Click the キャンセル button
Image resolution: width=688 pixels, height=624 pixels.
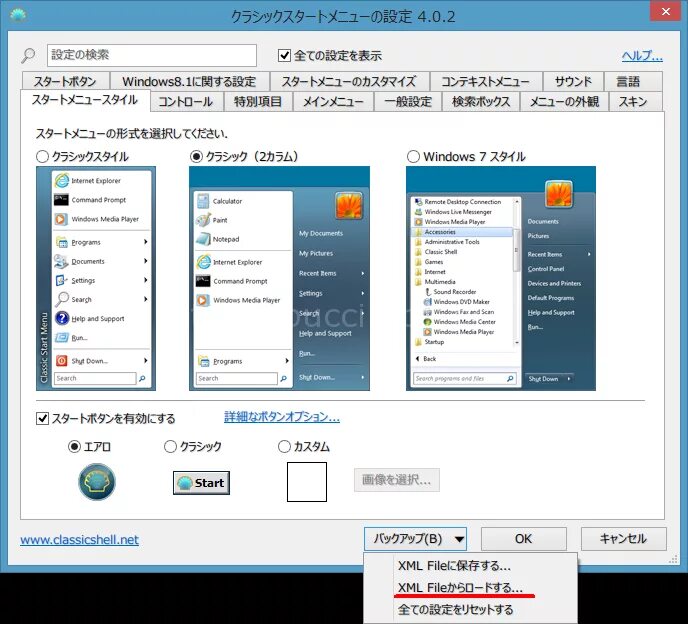tap(624, 538)
